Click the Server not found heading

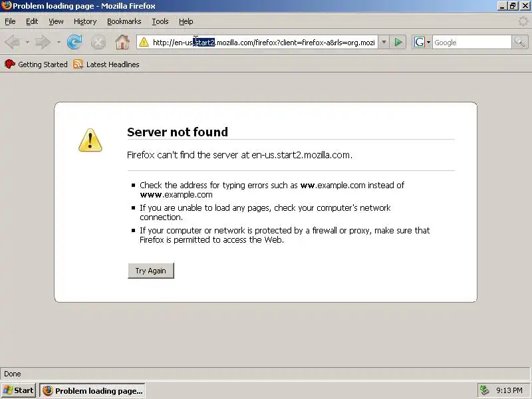tap(178, 132)
